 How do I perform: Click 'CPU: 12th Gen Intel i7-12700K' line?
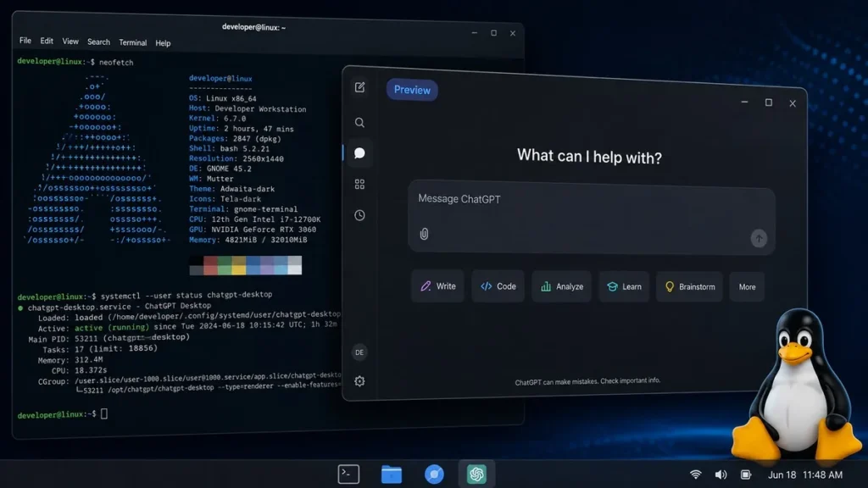tap(254, 219)
